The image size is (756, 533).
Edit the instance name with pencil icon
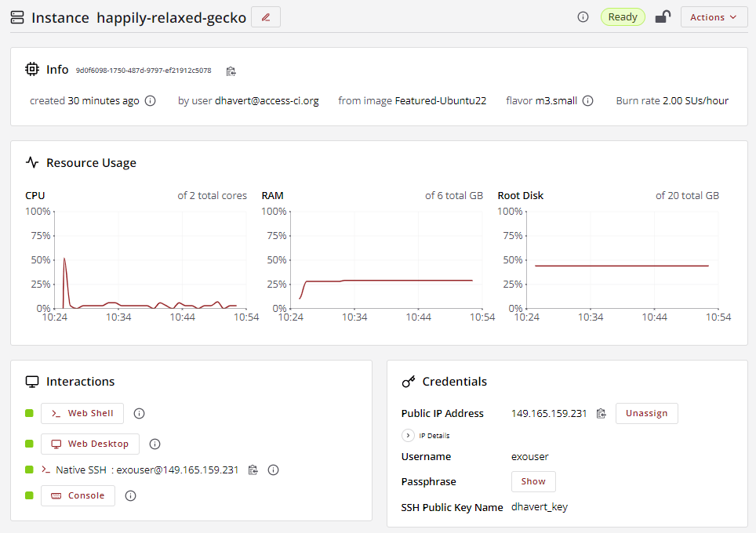[x=266, y=17]
